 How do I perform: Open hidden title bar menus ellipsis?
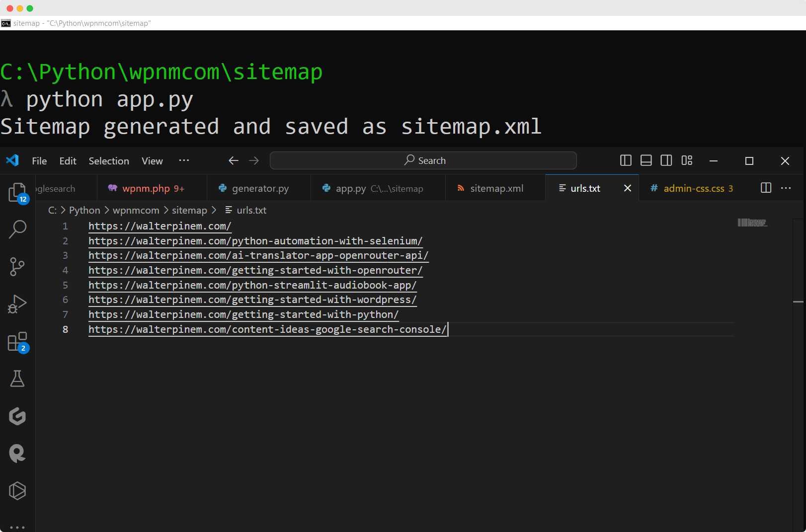point(184,160)
